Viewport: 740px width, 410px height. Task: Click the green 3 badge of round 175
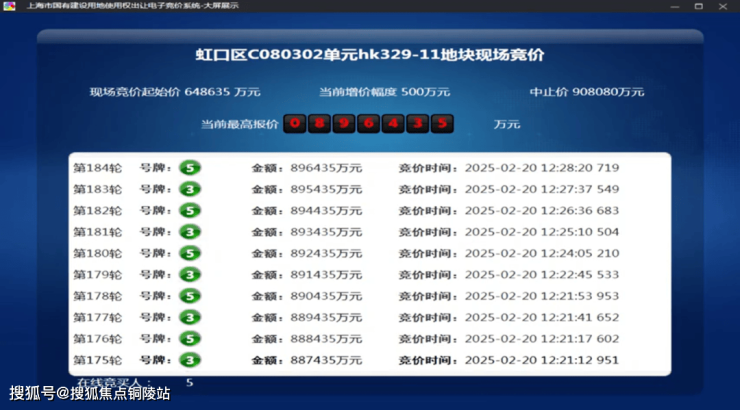(190, 360)
